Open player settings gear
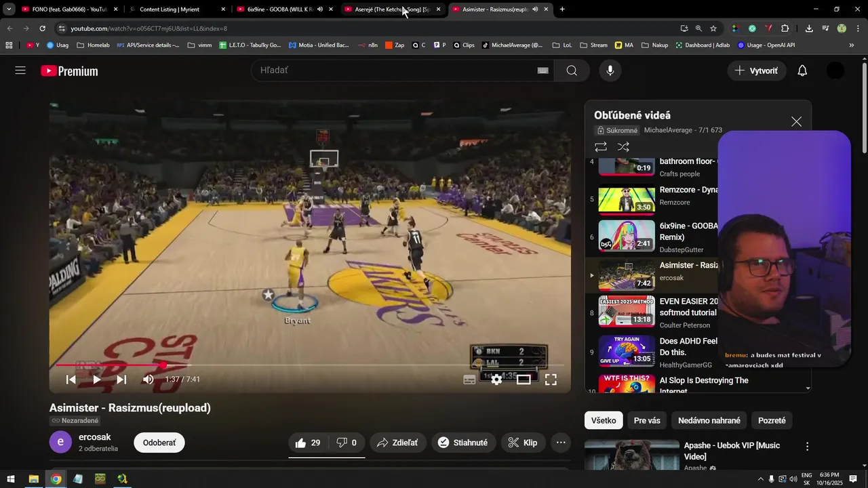This screenshot has width=868, height=488. point(496,380)
